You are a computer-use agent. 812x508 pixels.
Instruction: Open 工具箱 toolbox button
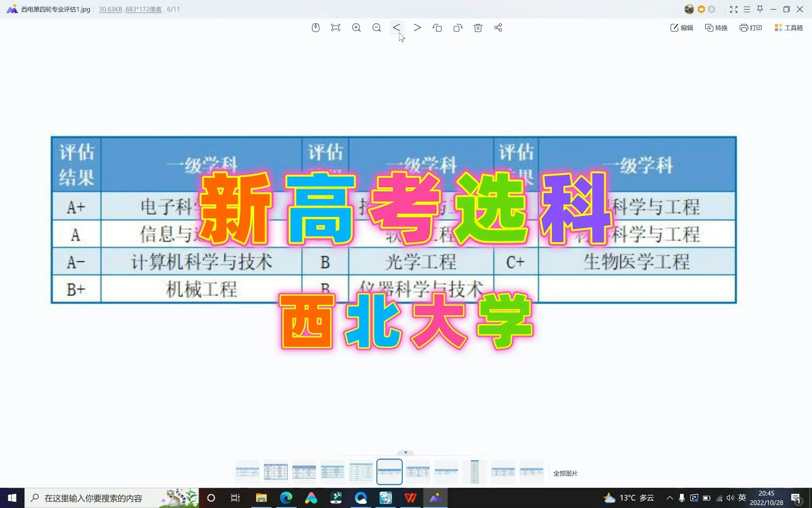789,28
